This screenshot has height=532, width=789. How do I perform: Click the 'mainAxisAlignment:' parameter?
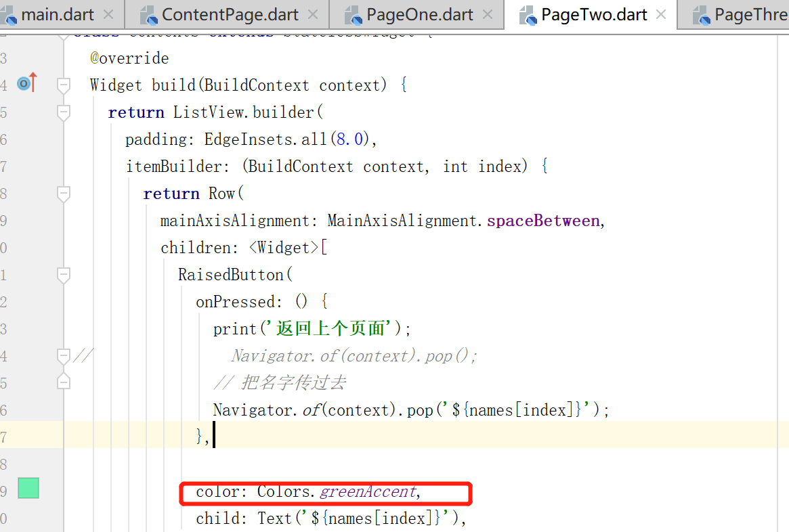(238, 221)
